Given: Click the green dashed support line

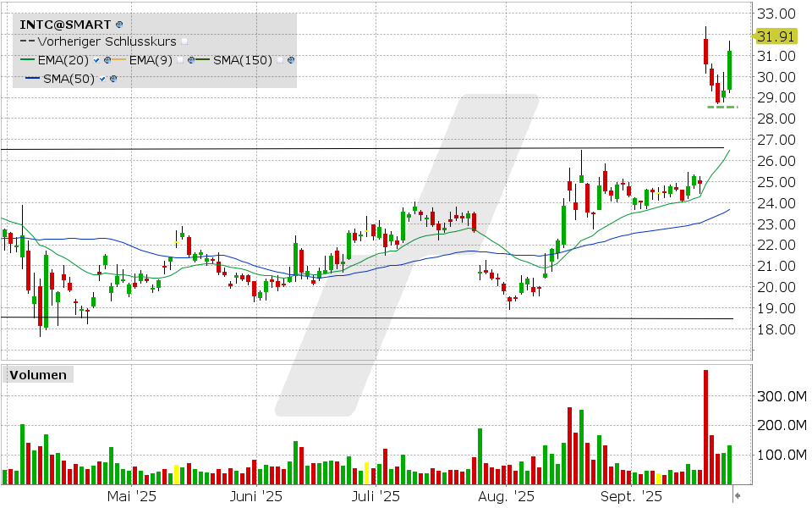Looking at the screenshot, I should (721, 107).
